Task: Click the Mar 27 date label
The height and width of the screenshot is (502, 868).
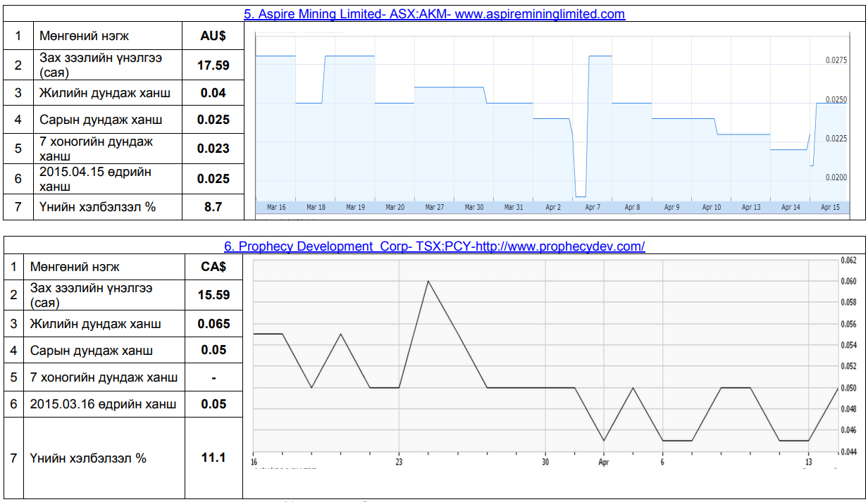Action: pos(435,208)
